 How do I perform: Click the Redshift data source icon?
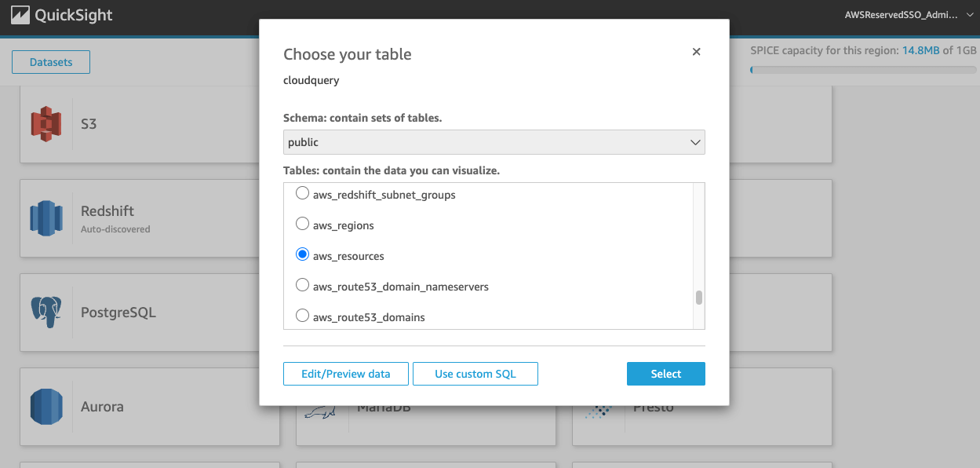pos(46,218)
